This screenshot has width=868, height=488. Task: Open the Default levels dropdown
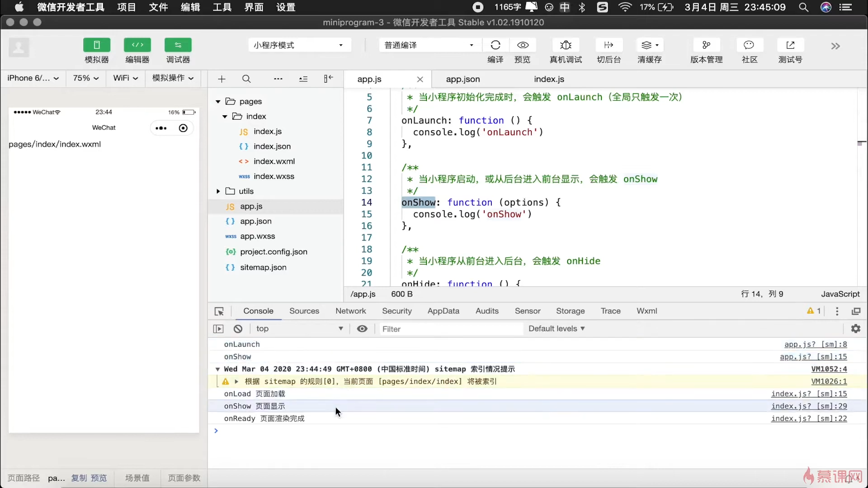click(x=557, y=328)
